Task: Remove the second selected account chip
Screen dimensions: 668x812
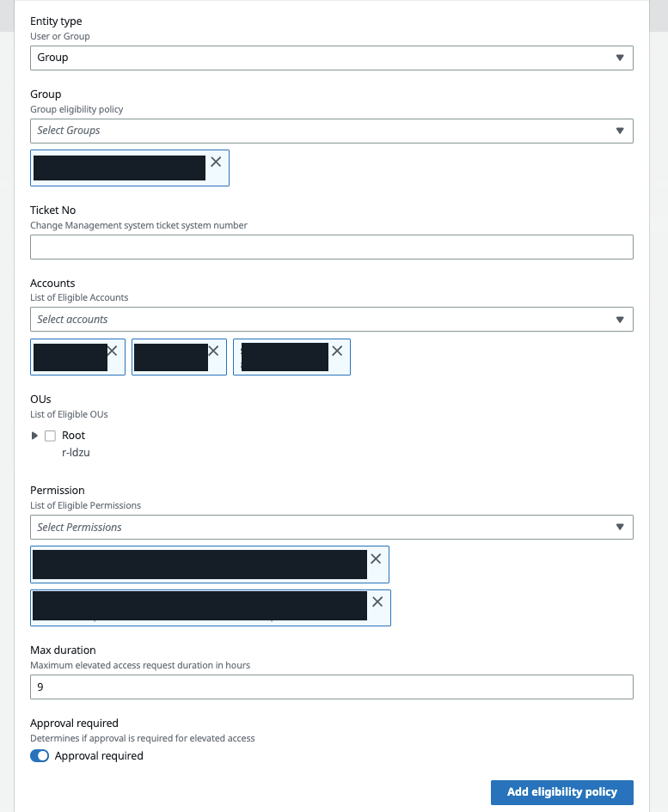Action: 213,351
